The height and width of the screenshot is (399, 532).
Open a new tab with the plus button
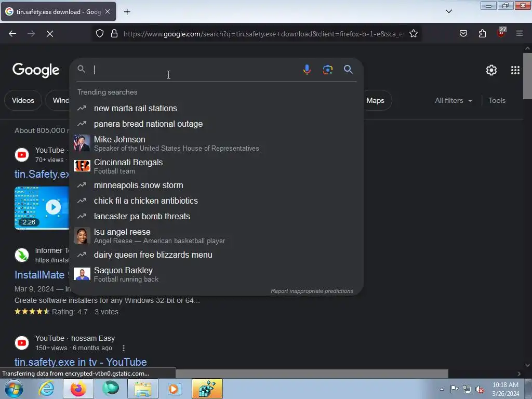127,12
